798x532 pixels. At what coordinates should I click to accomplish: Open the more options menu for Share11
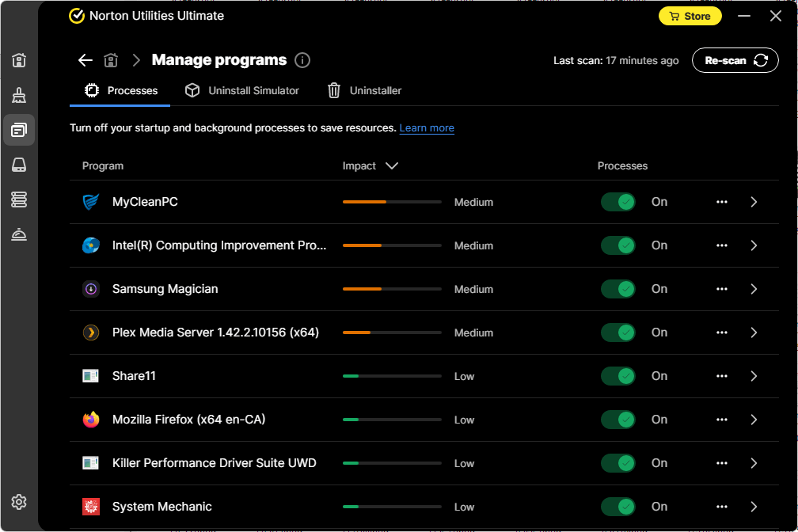721,376
